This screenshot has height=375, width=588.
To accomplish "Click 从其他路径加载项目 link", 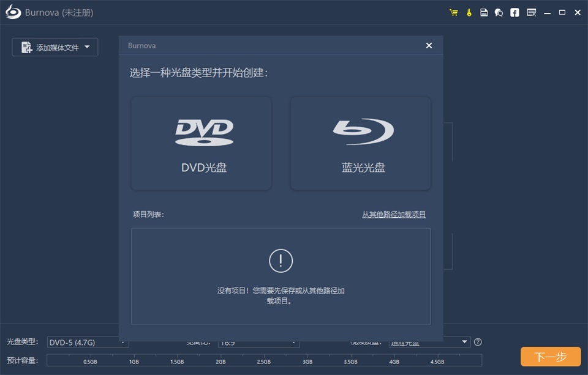I will tap(394, 214).
